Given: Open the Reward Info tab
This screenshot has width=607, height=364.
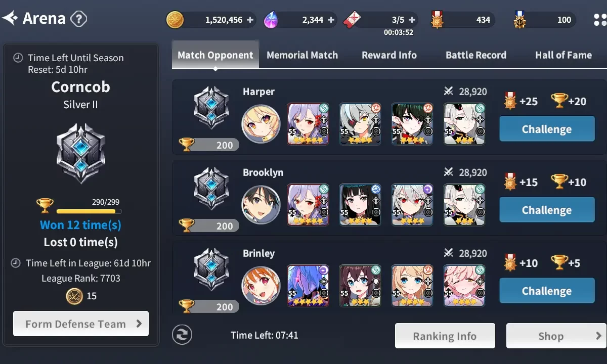Looking at the screenshot, I should [389, 55].
